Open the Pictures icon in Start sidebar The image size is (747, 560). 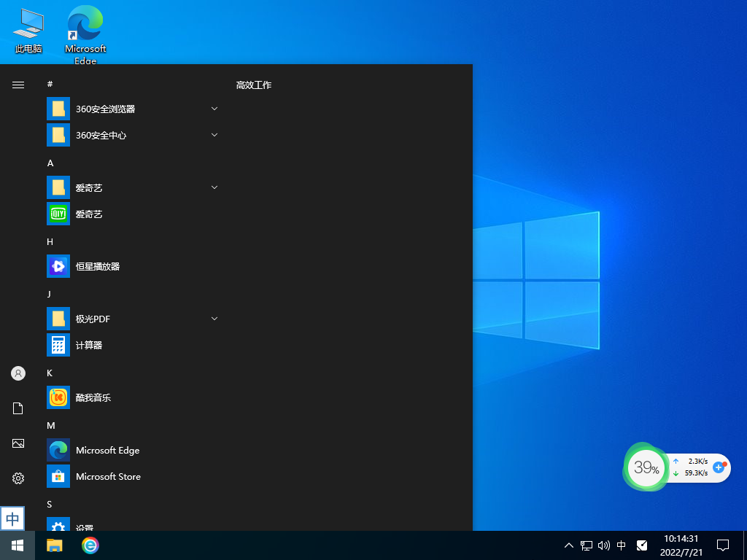click(18, 443)
